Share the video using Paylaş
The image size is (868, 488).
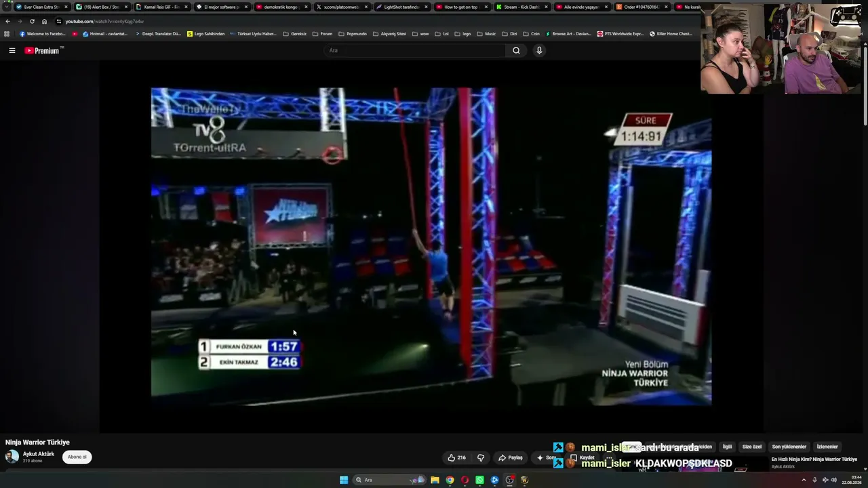(511, 457)
